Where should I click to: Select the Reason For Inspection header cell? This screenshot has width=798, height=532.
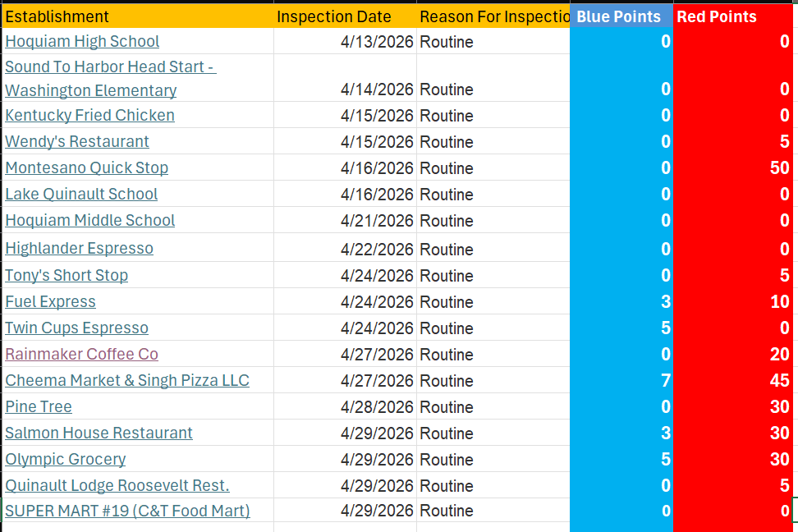click(493, 16)
